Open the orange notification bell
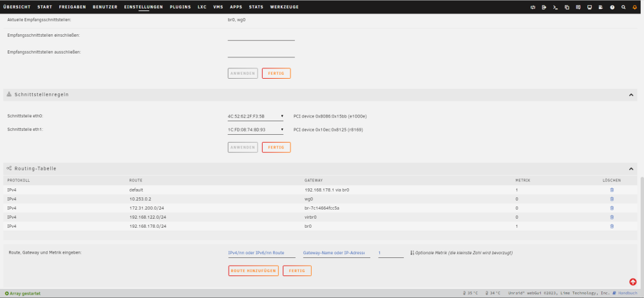The width and height of the screenshot is (644, 298). pos(634,7)
